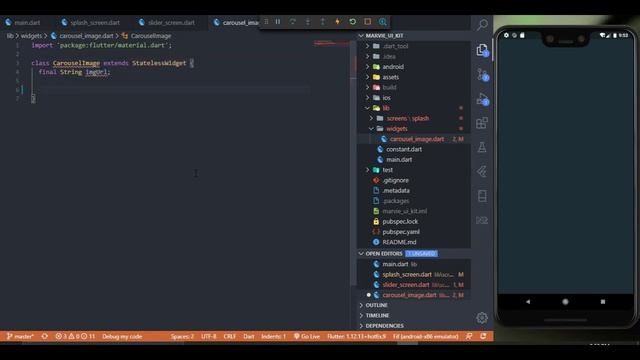Expand the OUTLINE section
Screen dimensions: 640x360
click(413, 305)
